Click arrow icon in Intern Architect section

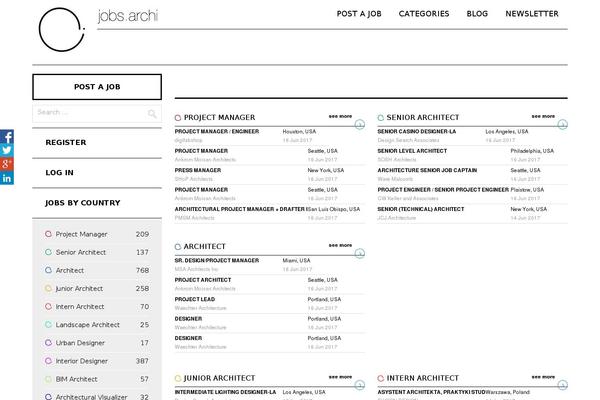[562, 385]
